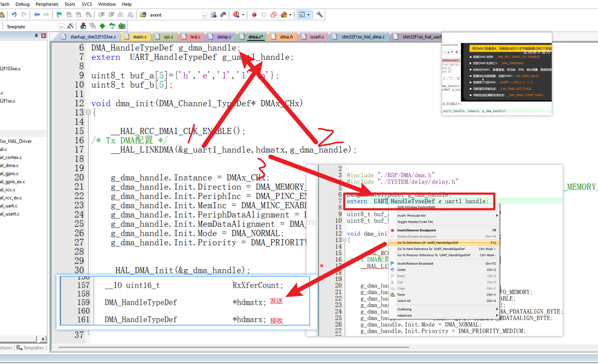Collapse the code fold at line 13
The height and width of the screenshot is (364, 598).
[x=88, y=112]
